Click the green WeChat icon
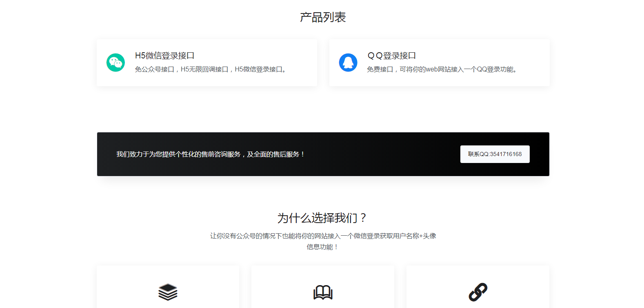The width and height of the screenshot is (644, 308). coord(115,62)
